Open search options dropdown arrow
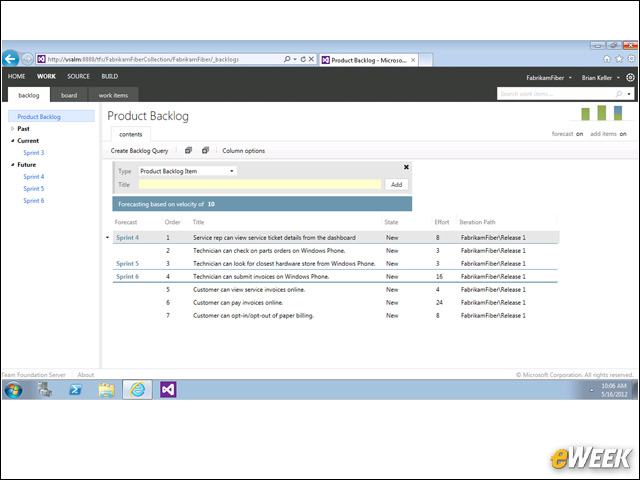 (x=629, y=94)
